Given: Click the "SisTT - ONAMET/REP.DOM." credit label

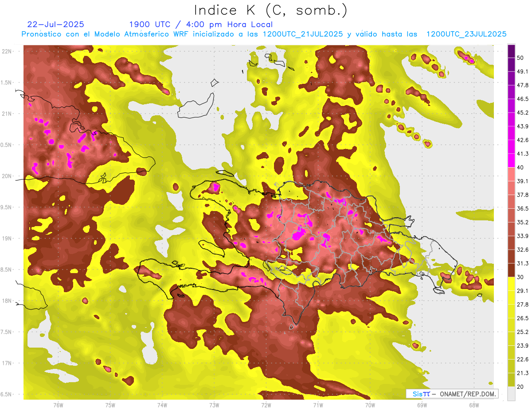Looking at the screenshot, I should coord(452,394).
